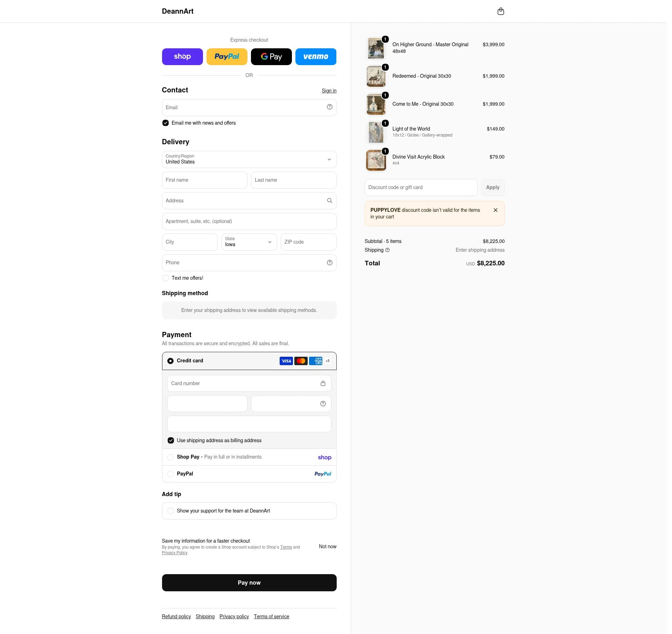Open the Country/Region dropdown

click(249, 159)
